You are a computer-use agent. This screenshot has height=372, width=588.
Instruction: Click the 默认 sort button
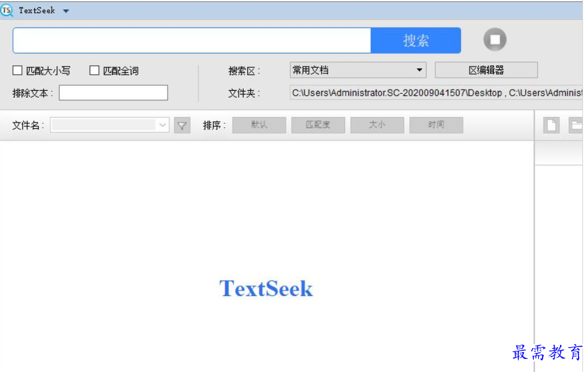[259, 124]
